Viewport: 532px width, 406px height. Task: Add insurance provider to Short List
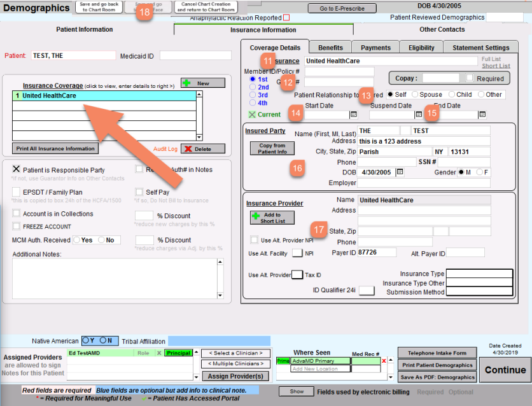pos(272,218)
